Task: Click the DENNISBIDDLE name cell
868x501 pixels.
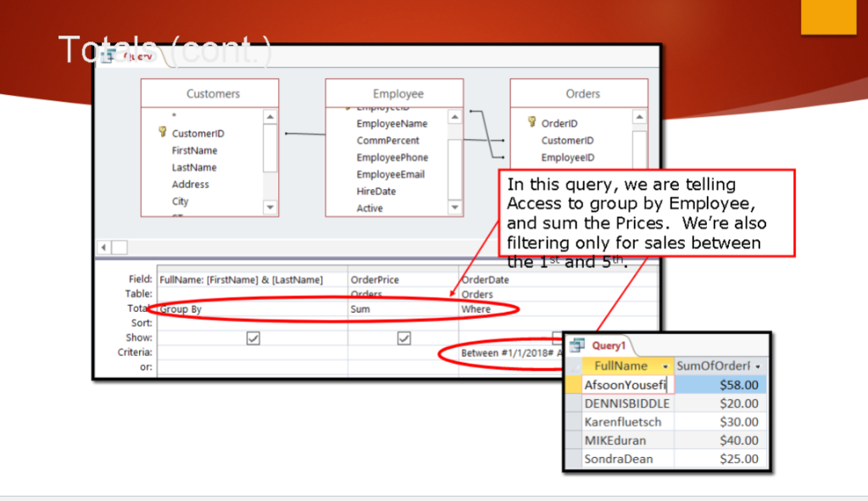Action: pos(628,404)
